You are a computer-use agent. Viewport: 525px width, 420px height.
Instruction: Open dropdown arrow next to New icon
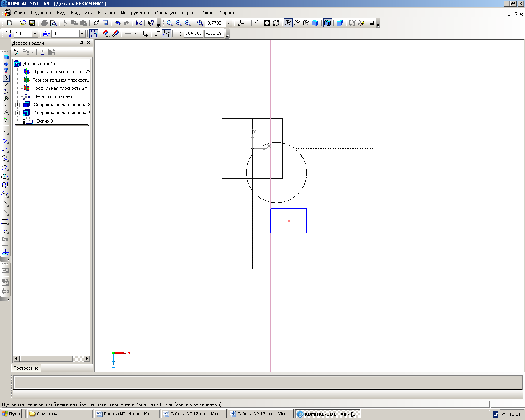pyautogui.click(x=16, y=23)
